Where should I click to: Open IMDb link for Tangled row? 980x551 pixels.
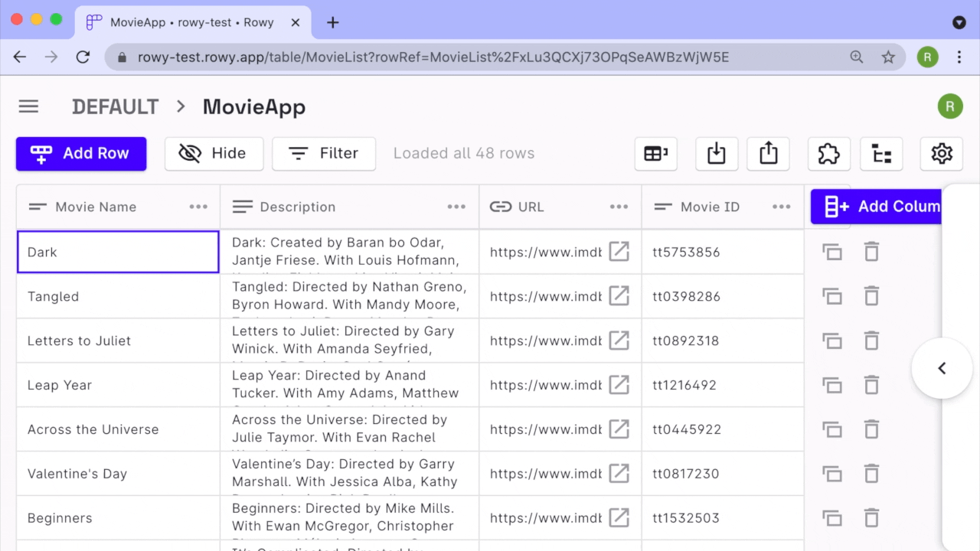click(x=619, y=296)
